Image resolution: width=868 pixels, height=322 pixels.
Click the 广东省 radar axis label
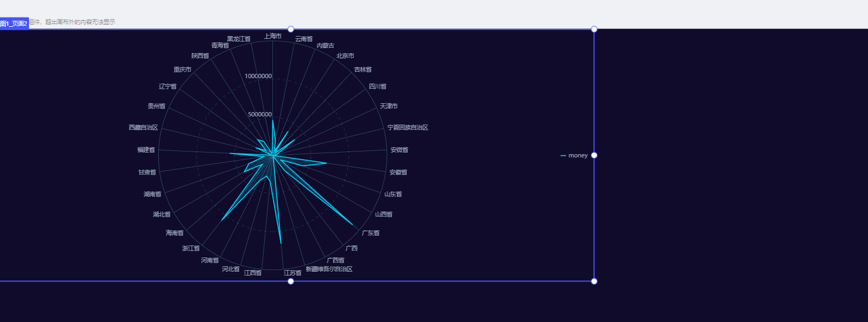coord(371,233)
